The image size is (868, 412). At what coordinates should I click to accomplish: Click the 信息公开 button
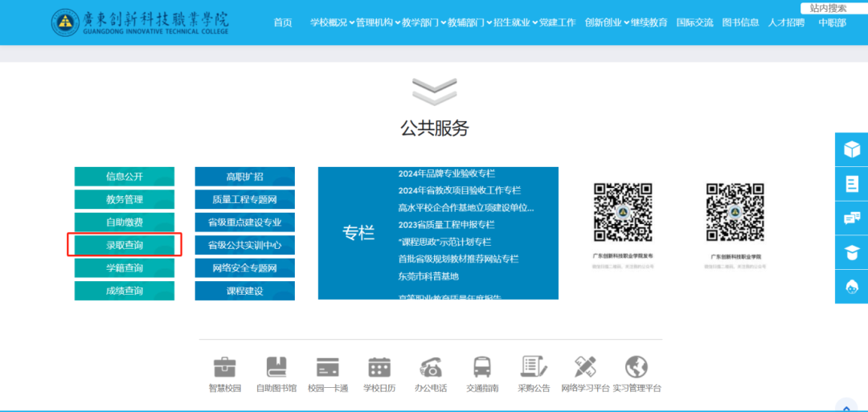click(125, 177)
